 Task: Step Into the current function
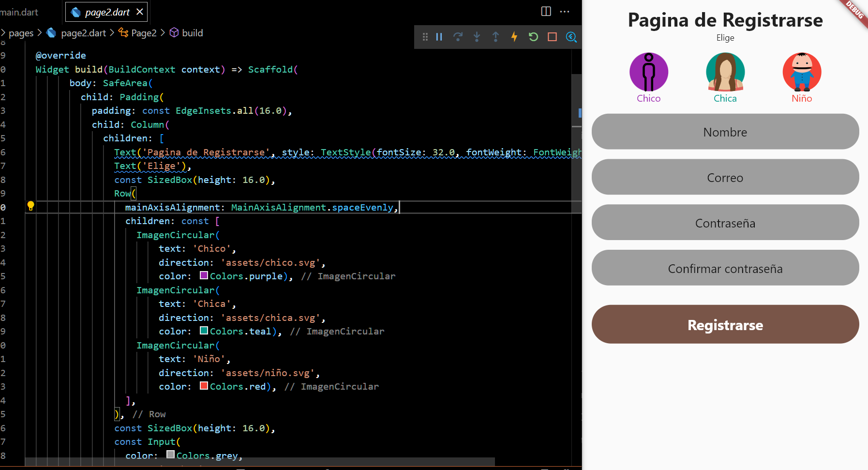(x=477, y=37)
